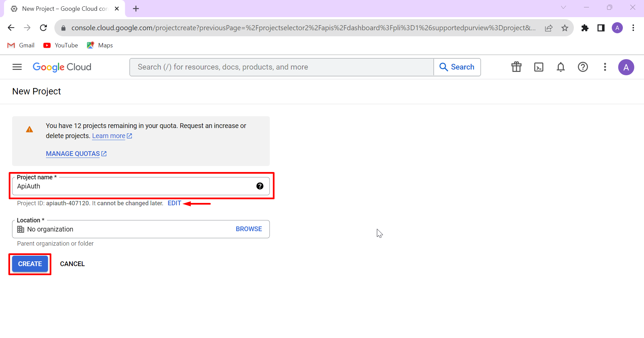Edit the project ID via EDIT link
The image size is (644, 338).
pos(174,203)
